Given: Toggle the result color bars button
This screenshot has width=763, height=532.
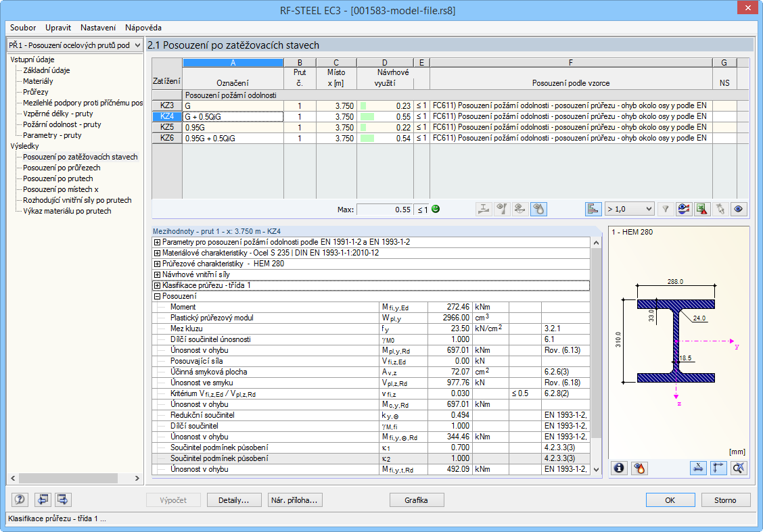Looking at the screenshot, I should click(593, 209).
